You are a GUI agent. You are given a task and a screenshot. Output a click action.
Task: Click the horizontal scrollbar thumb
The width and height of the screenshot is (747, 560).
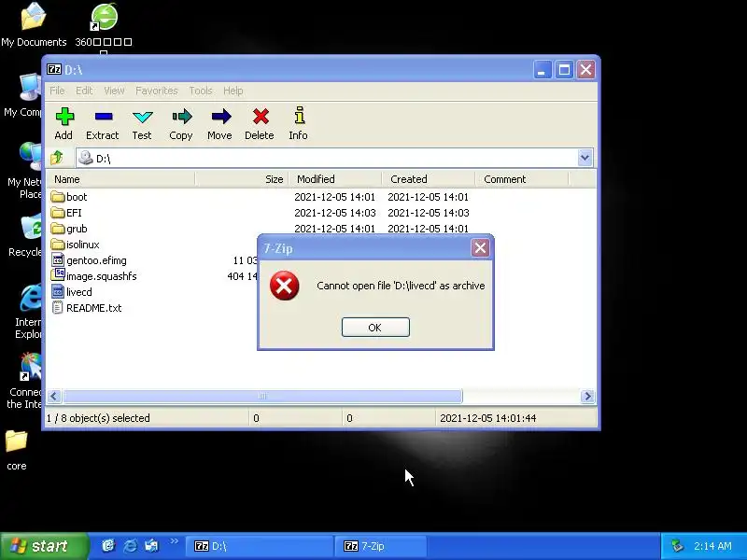click(262, 396)
